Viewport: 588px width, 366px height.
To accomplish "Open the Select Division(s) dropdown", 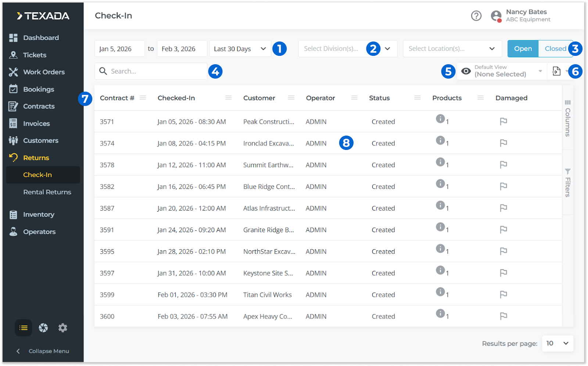I will [348, 49].
